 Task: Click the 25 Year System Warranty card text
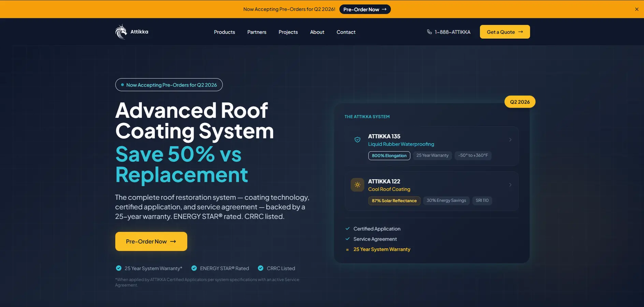pos(382,249)
